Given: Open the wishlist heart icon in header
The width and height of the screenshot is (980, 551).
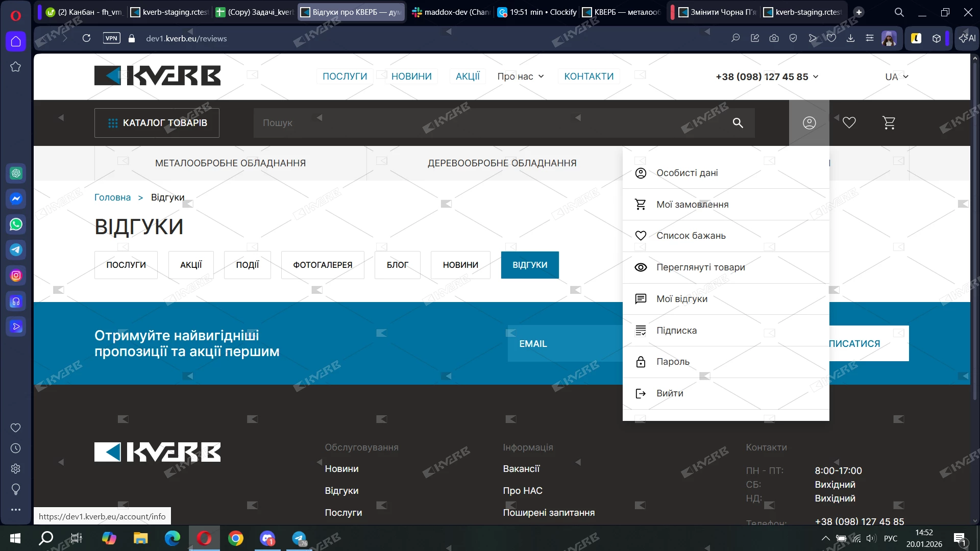Looking at the screenshot, I should point(849,122).
